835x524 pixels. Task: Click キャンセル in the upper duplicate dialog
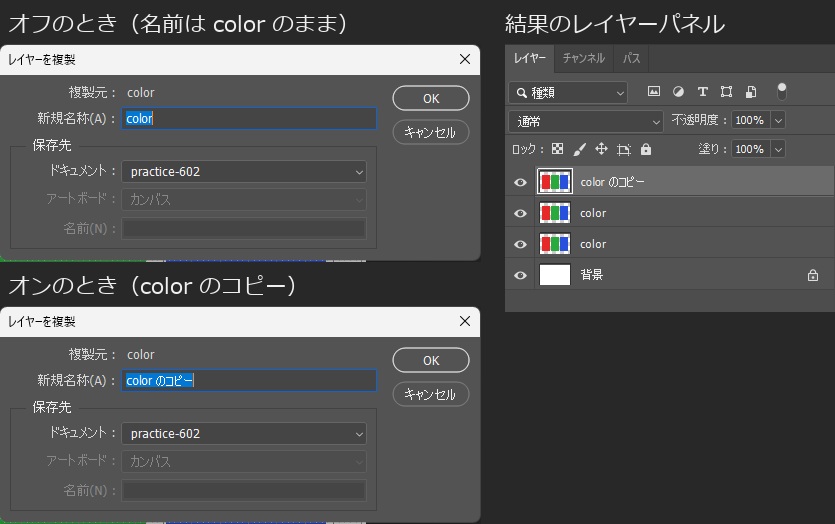431,132
